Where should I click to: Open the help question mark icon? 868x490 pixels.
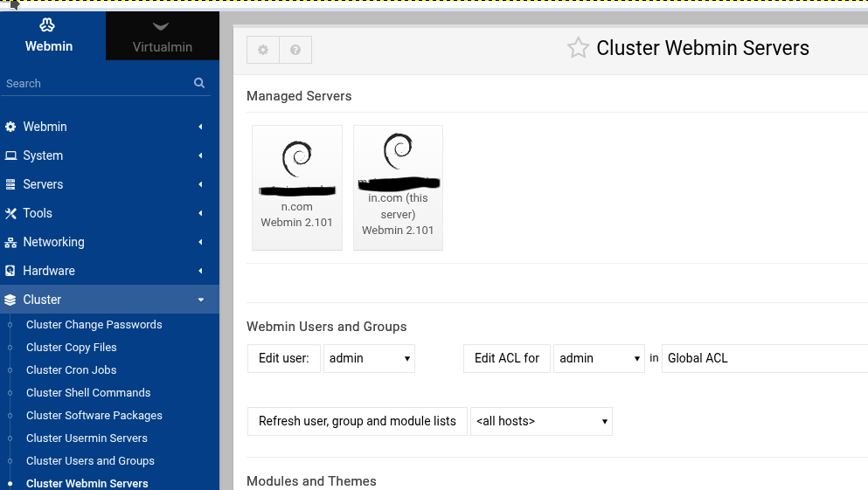295,50
